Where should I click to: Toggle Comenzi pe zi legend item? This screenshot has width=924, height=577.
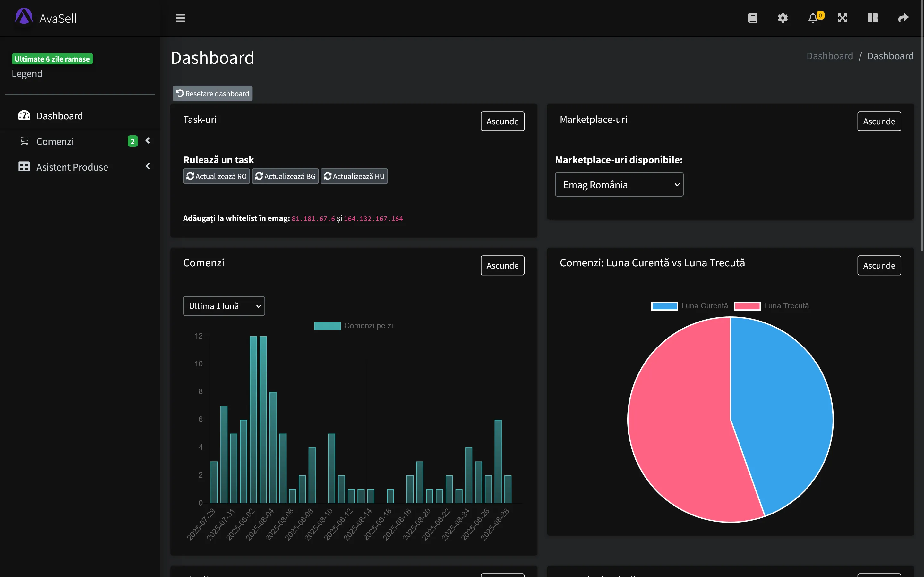[354, 325]
